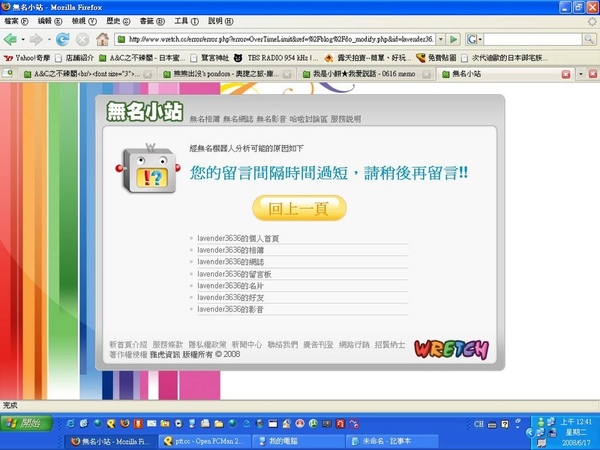
Task: Expand the address bar URL history dropdown
Action: point(441,39)
